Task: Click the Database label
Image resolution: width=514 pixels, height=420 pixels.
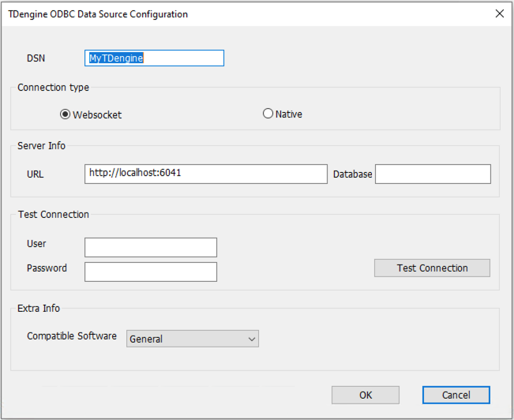Action: 352,174
